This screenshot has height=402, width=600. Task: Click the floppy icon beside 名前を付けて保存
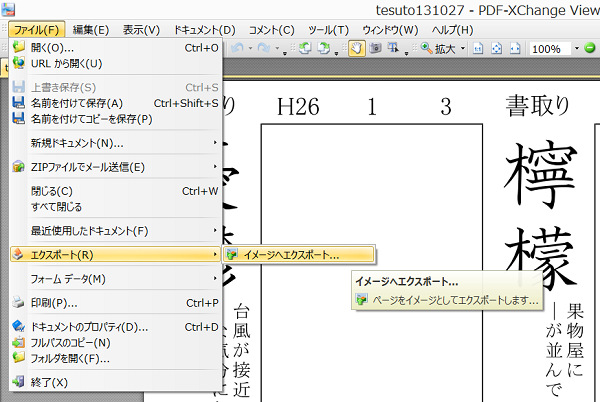18,103
